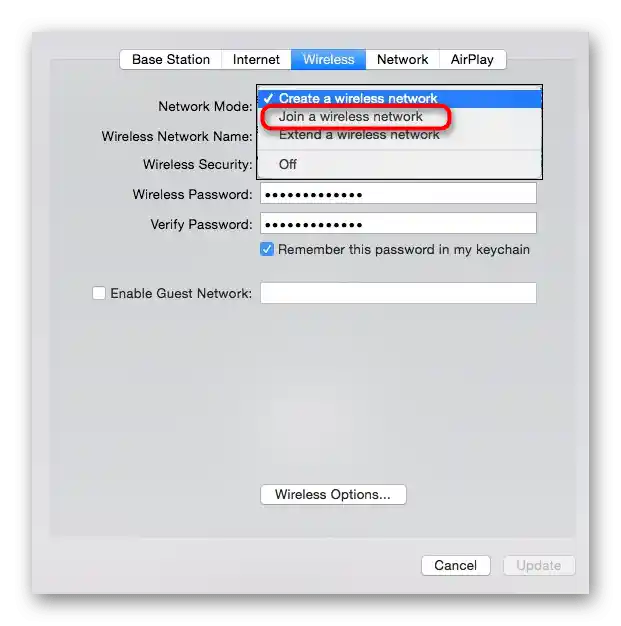Screen dimensions: 621x626
Task: Click the Guest Network name field
Action: [x=398, y=293]
